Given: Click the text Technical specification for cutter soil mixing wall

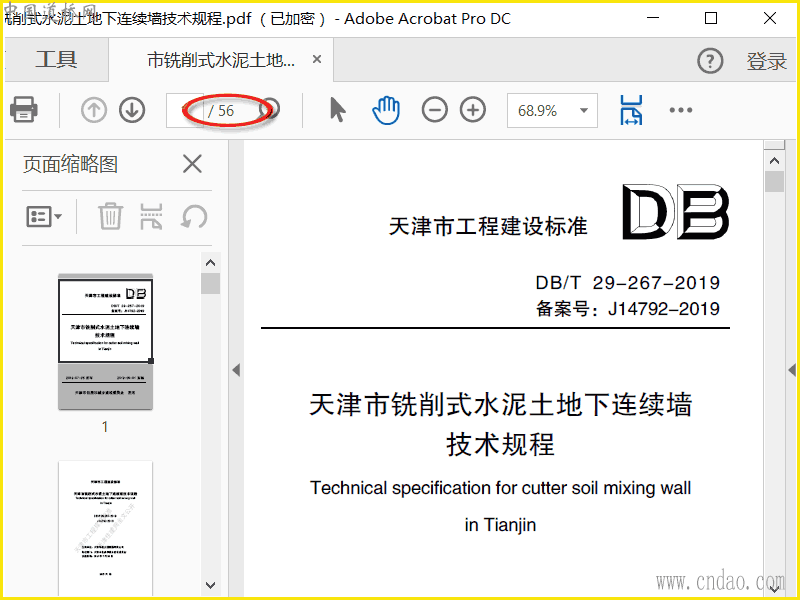Looking at the screenshot, I should tap(501, 488).
